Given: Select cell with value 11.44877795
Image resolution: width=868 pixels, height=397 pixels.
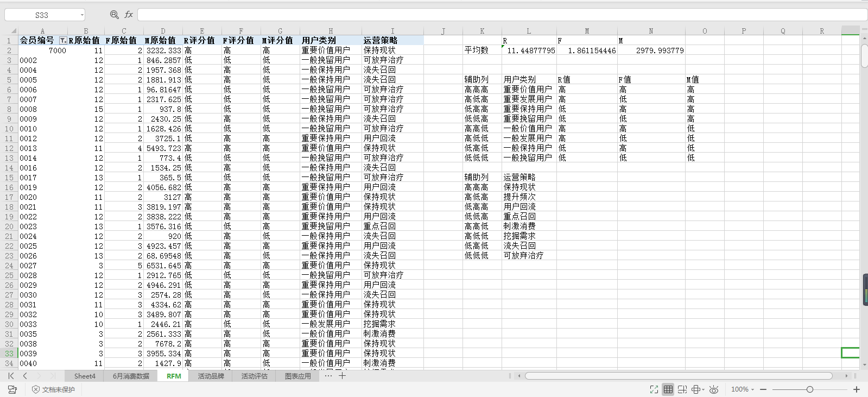Looking at the screenshot, I should [x=529, y=51].
